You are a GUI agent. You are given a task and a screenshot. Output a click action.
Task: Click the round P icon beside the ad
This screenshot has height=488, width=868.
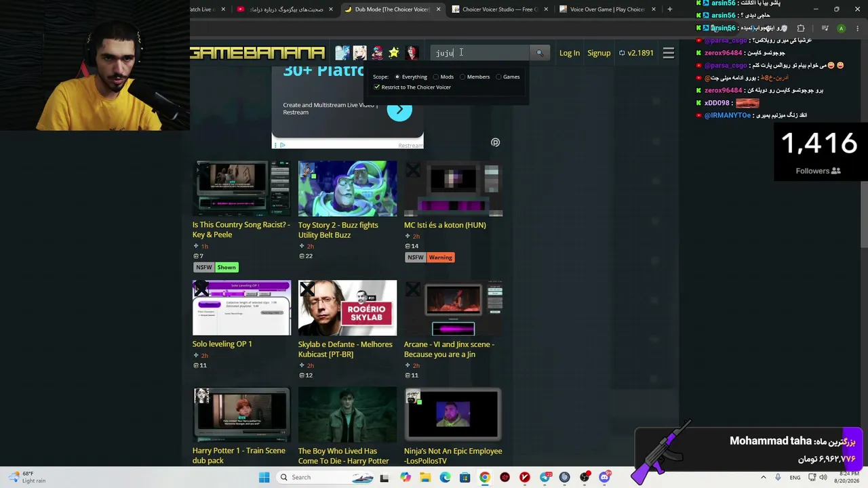pyautogui.click(x=495, y=142)
